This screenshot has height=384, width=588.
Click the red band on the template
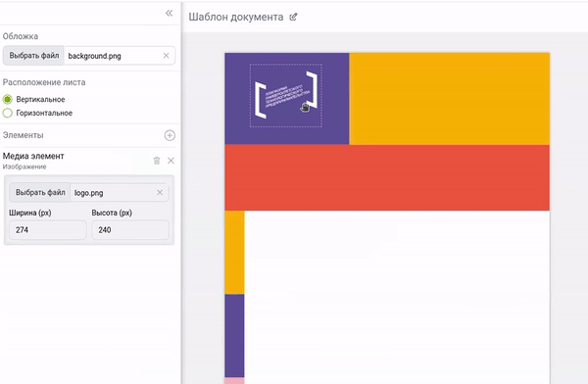pyautogui.click(x=387, y=177)
